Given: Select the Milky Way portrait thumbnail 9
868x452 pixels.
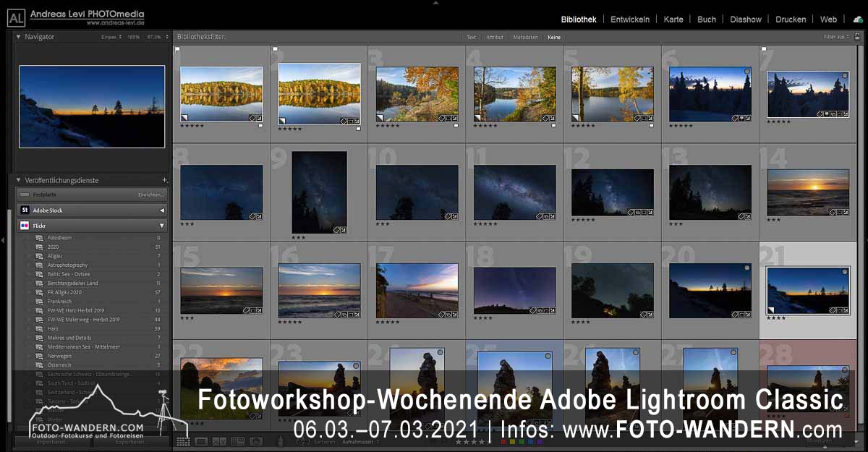Looking at the screenshot, I should pos(319,192).
